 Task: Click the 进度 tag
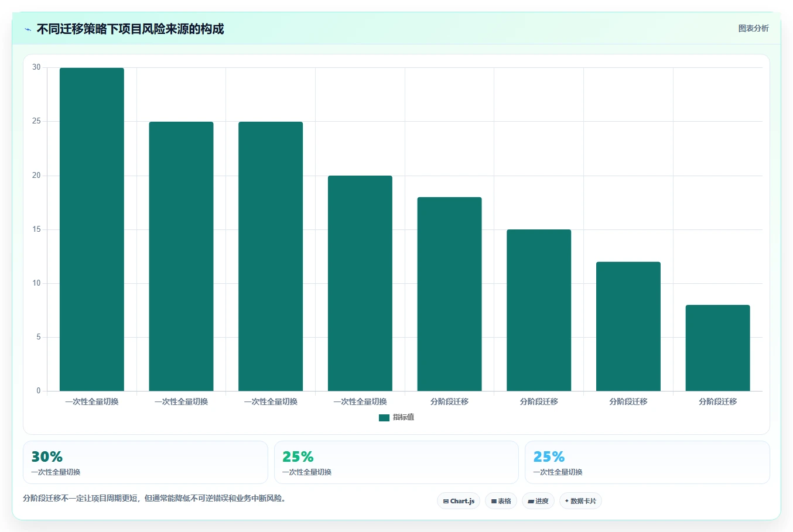pyautogui.click(x=538, y=501)
